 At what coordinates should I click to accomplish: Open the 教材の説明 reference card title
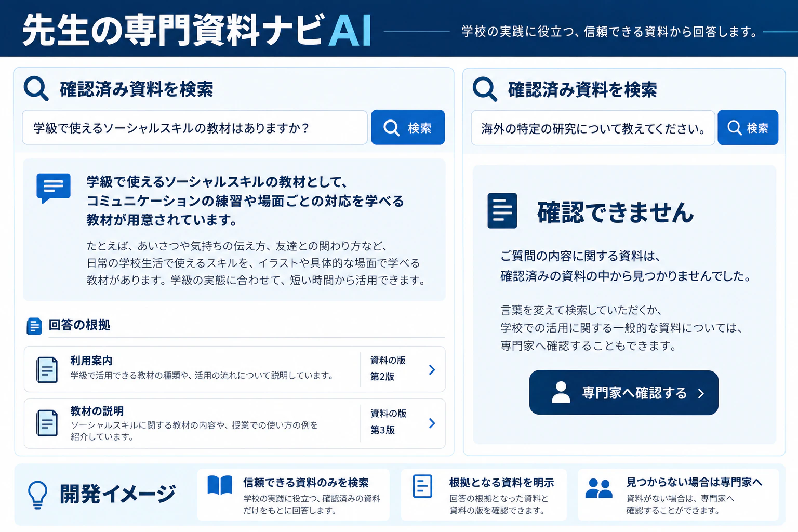point(97,411)
